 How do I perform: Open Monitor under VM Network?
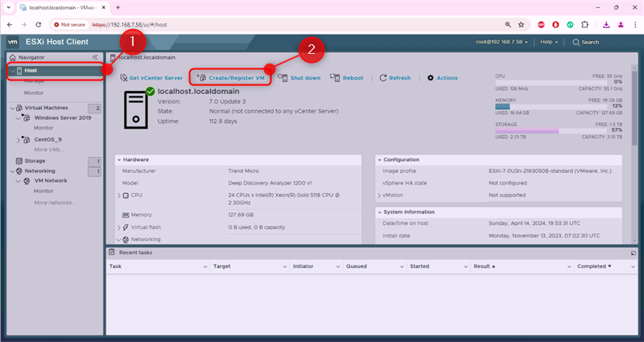[x=43, y=191]
